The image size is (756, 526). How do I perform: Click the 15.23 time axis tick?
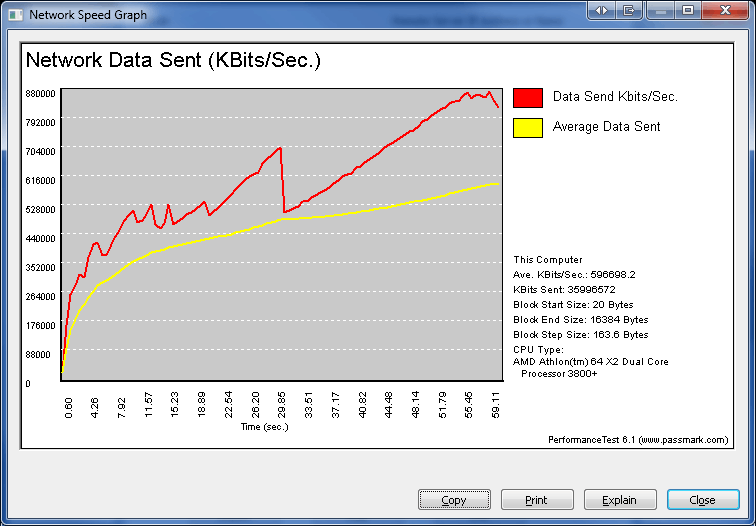[x=175, y=405]
